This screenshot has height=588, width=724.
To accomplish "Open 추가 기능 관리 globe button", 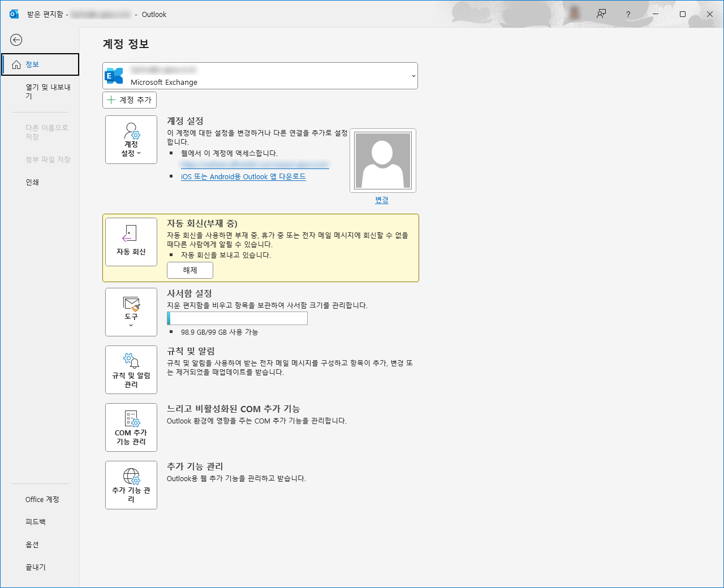I will [131, 485].
